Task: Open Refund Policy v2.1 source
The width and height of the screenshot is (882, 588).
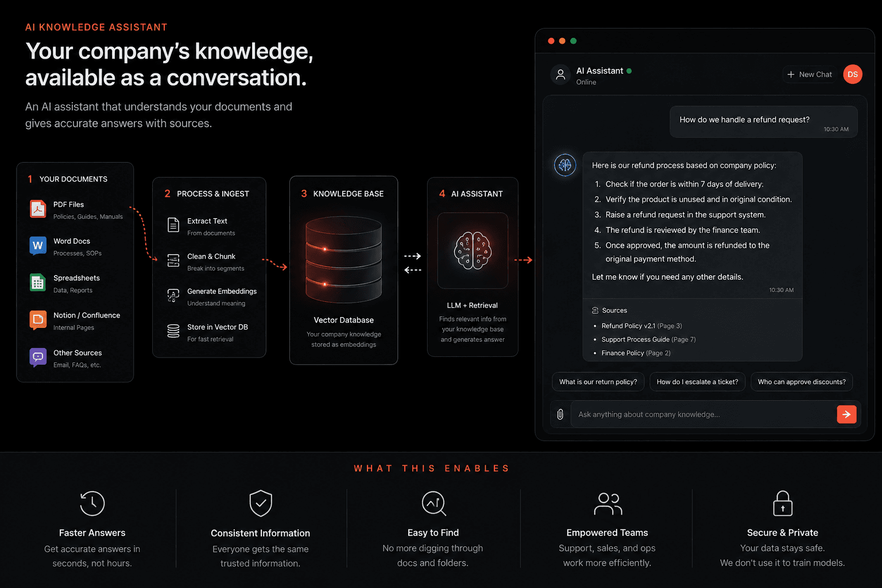Action: point(641,326)
